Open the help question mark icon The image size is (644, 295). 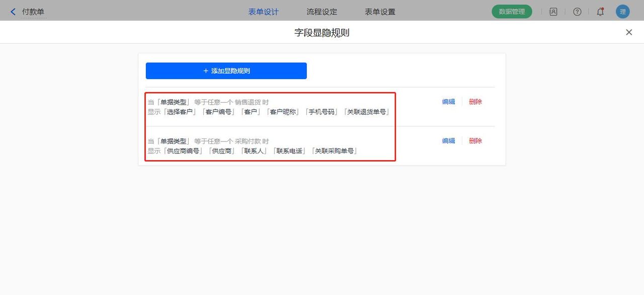[577, 11]
